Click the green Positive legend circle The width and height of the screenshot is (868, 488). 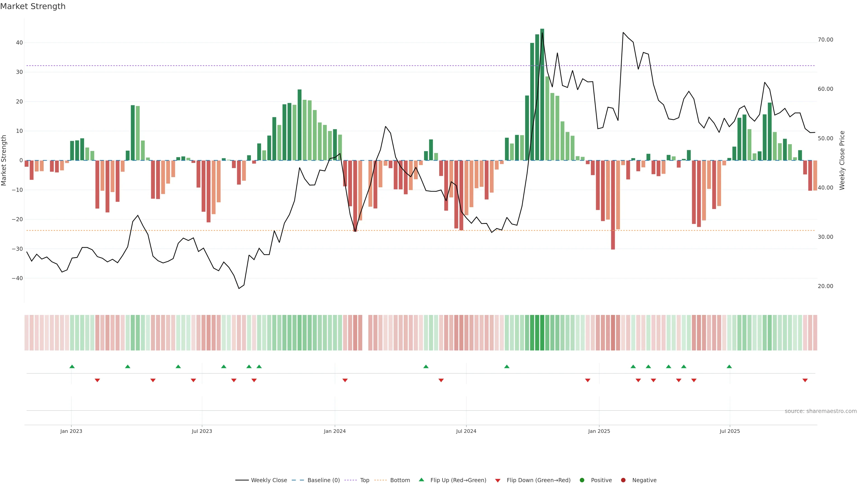point(582,480)
